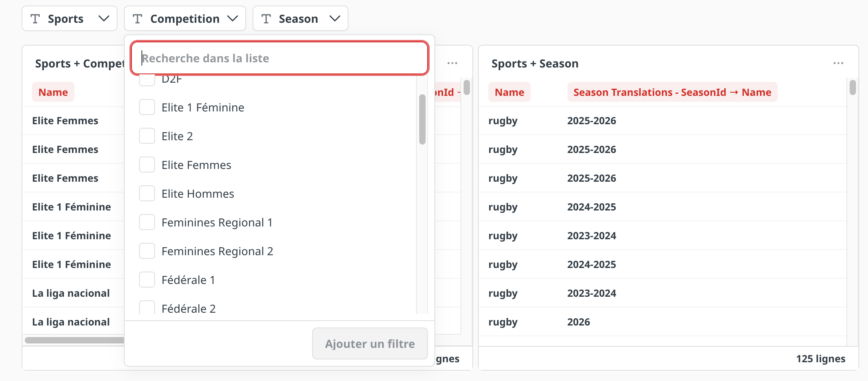
Task: Select the Elite Hommes checkbox
Action: (x=147, y=194)
